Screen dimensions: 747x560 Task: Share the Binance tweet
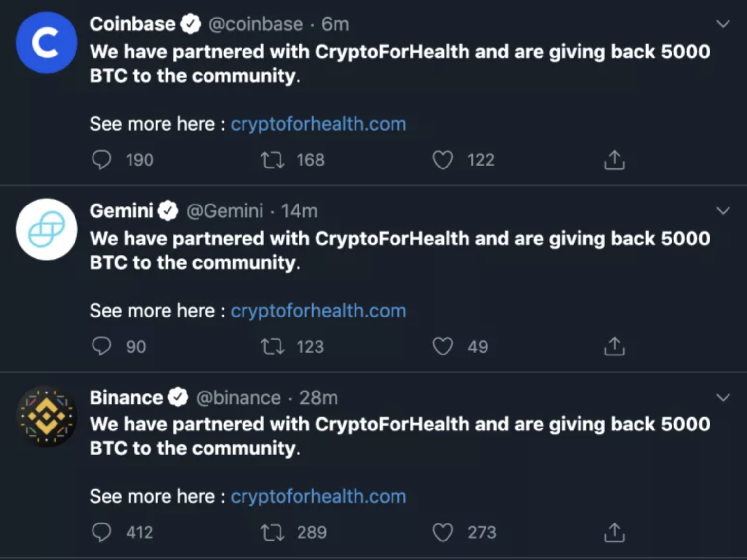[x=614, y=532]
